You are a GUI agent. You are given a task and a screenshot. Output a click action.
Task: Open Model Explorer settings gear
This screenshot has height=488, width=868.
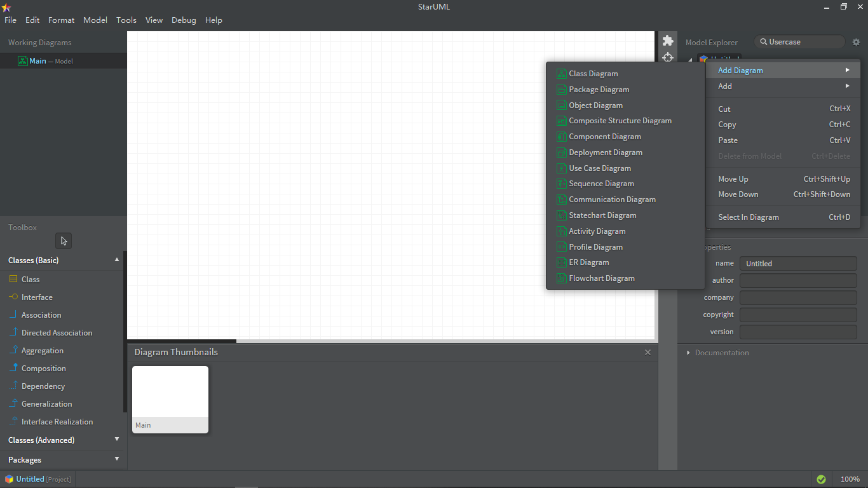click(856, 42)
